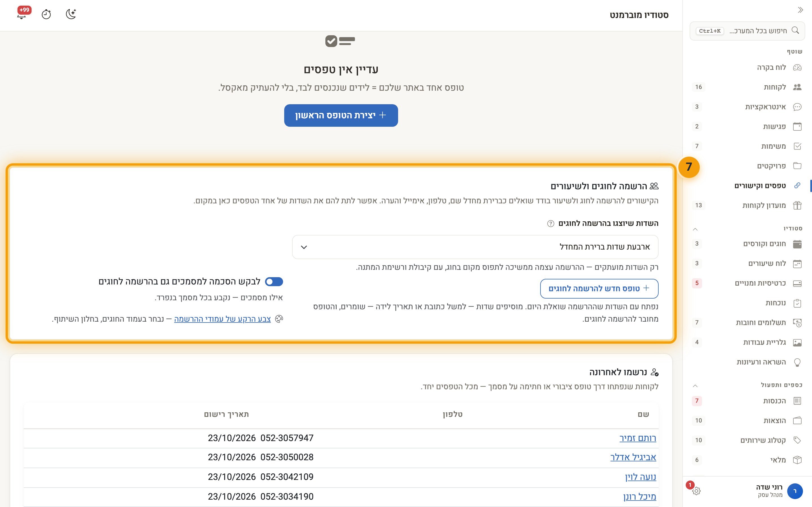
Task: Open ארבעת שדות ברירת המחדל dropdown
Action: (475, 247)
